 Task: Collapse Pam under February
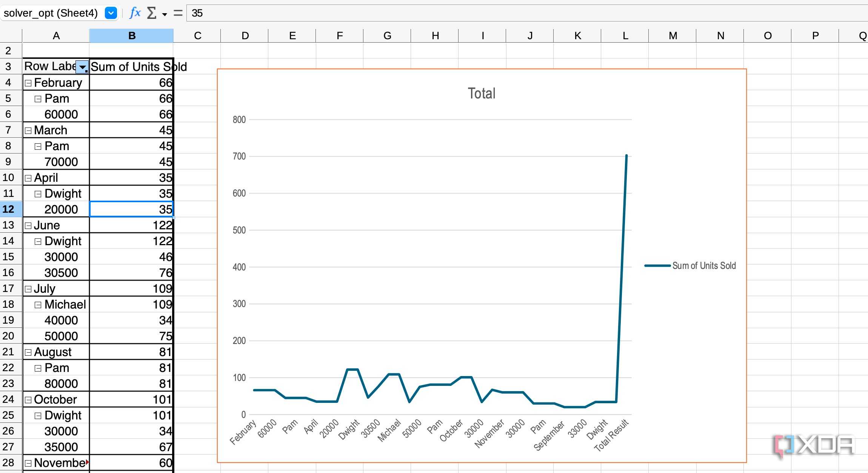tap(38, 99)
